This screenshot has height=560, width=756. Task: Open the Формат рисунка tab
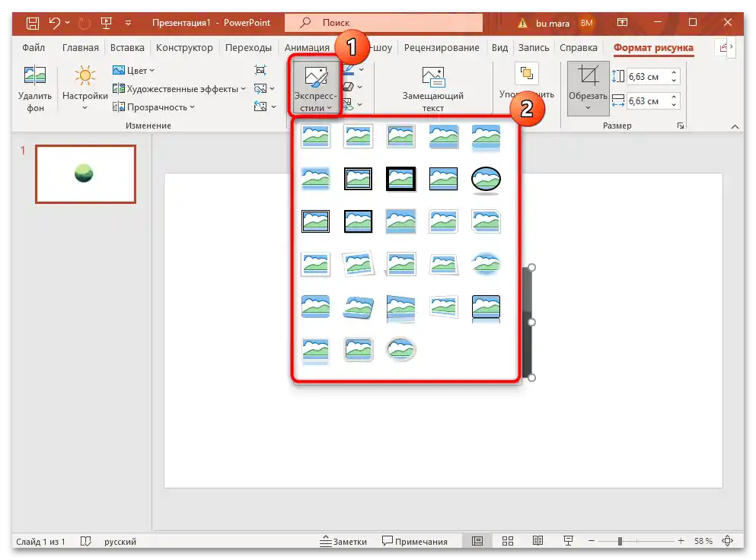point(654,47)
